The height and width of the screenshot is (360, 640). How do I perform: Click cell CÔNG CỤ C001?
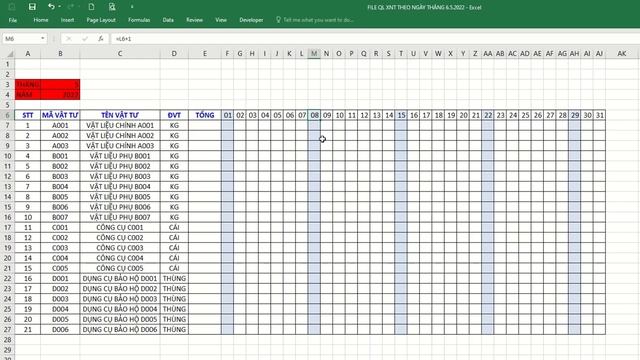point(120,227)
